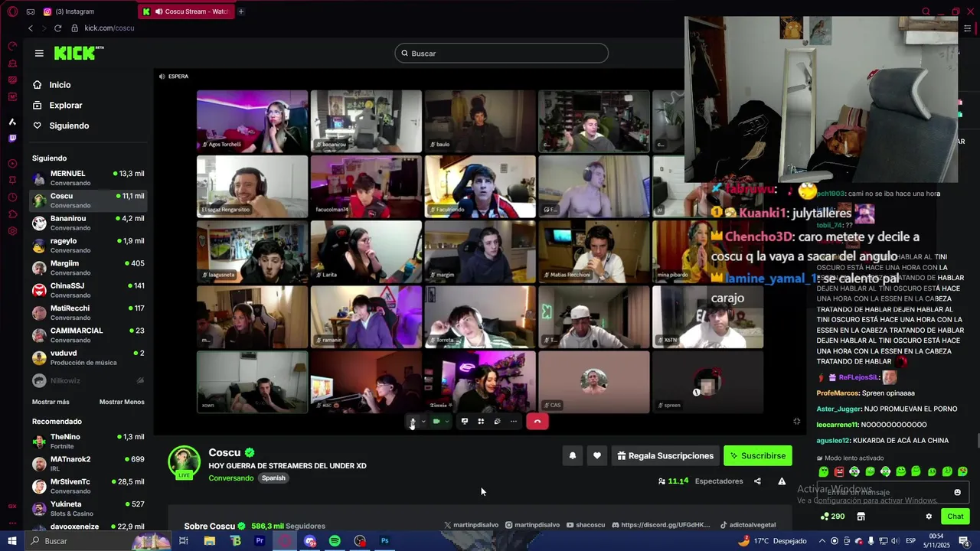Click the report warning triangle icon

pyautogui.click(x=782, y=481)
